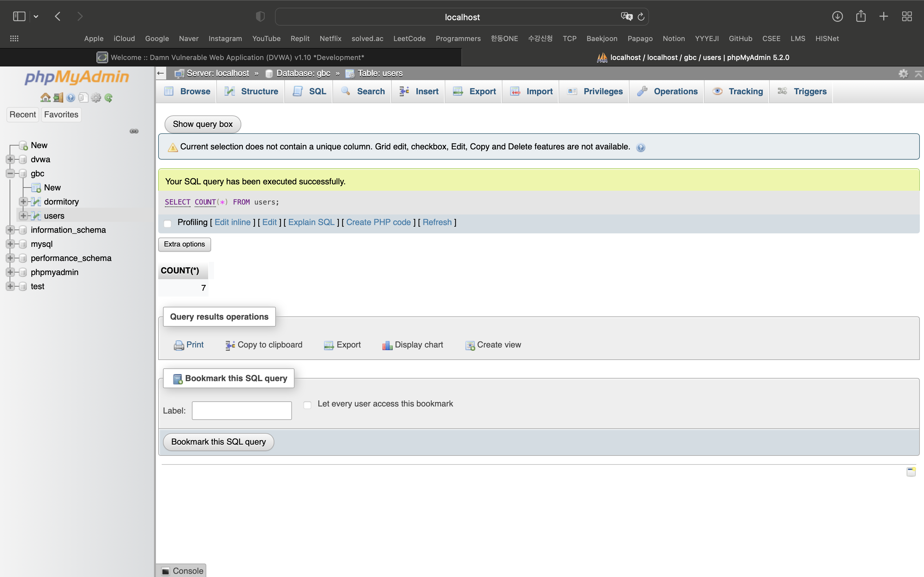Click the bookmark Label input field

coord(242,410)
